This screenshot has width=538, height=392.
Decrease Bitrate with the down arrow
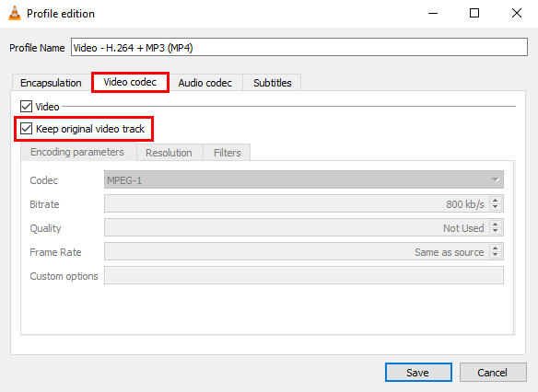[495, 208]
